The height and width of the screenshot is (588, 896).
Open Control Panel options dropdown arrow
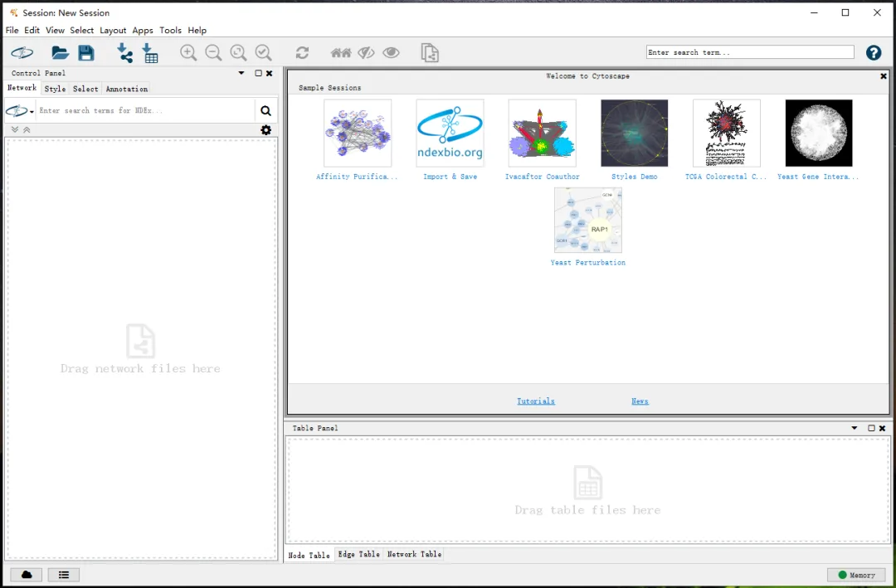pyautogui.click(x=241, y=73)
